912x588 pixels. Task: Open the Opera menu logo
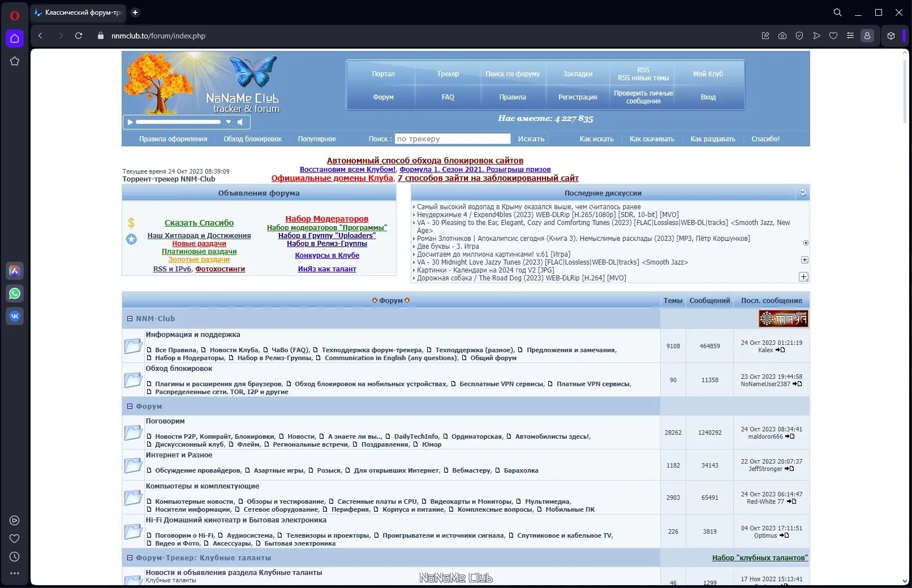tap(15, 15)
